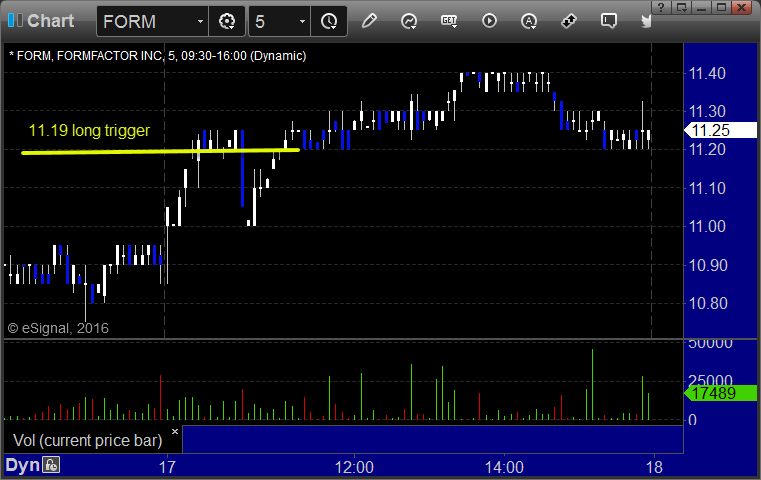The width and height of the screenshot is (761, 480).
Task: Click the 12:00 time axis label
Action: (x=354, y=467)
